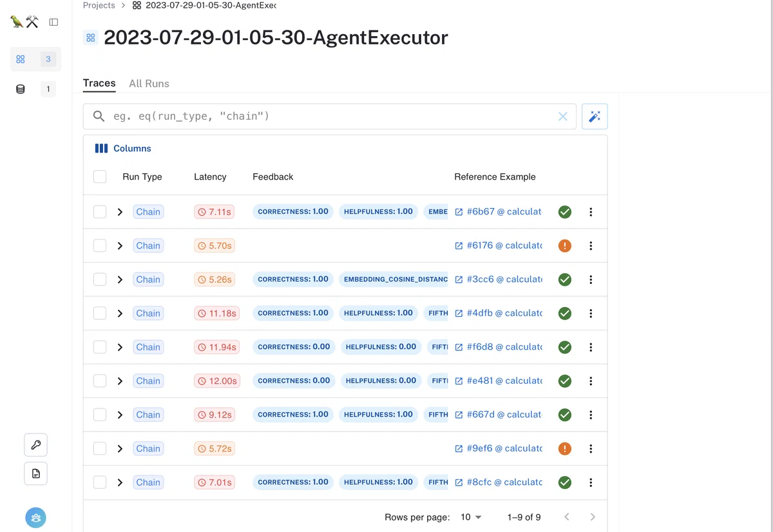
Task: Open more options for #6176 row
Action: pyautogui.click(x=591, y=245)
